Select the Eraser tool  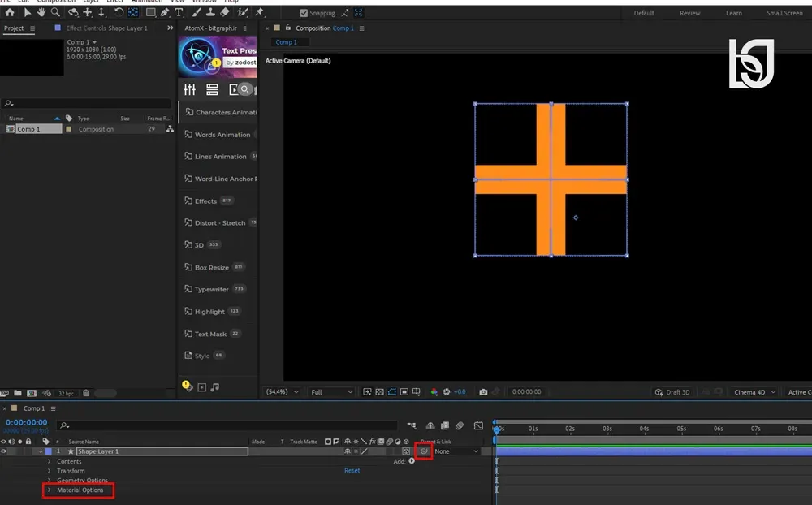tap(225, 12)
